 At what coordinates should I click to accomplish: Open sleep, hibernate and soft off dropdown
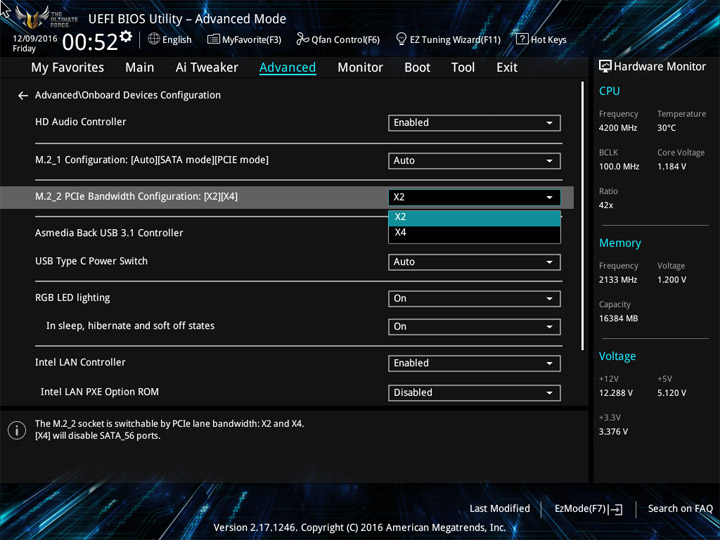[474, 326]
